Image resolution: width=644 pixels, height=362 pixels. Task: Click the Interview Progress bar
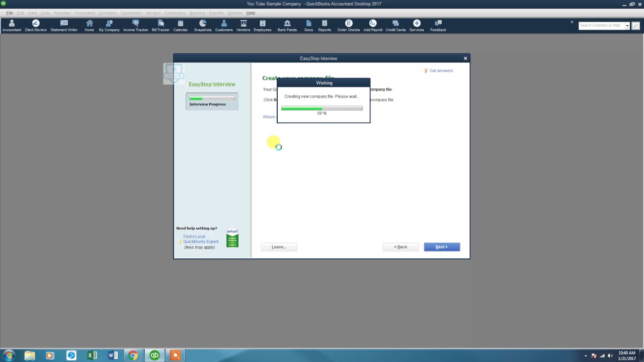click(x=212, y=99)
